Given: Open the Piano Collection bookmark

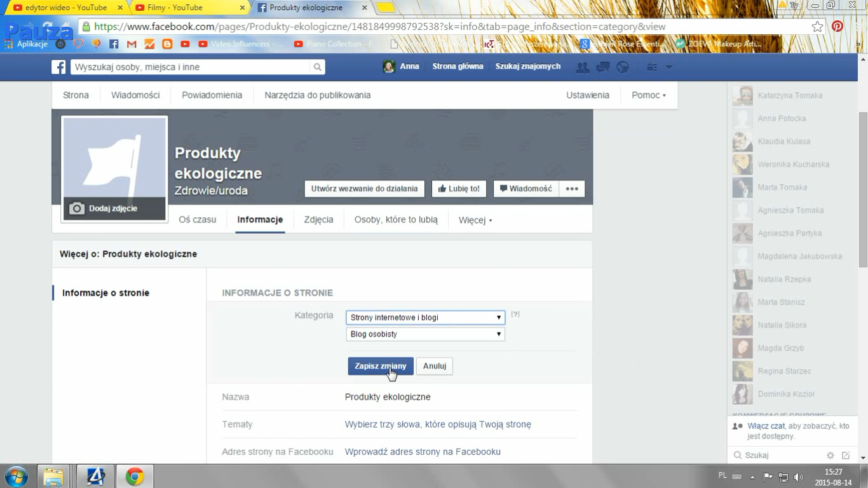Looking at the screenshot, I should point(336,44).
